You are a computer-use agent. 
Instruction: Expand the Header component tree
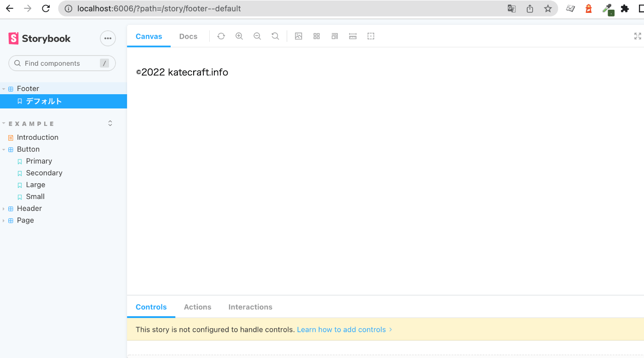pos(4,208)
